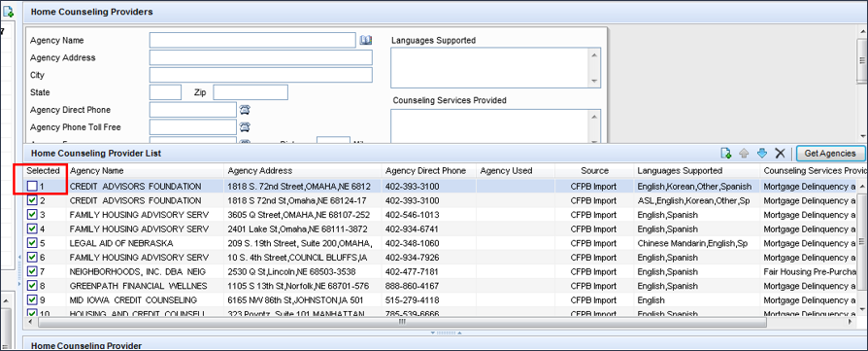Uncheck the Selected box for row 4
Viewport: 868px width, 351px height.
32,229
